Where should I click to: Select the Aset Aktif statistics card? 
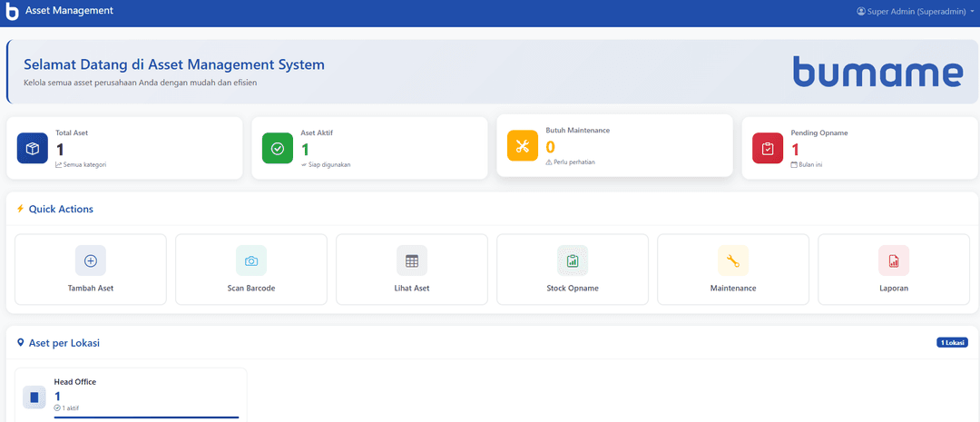pyautogui.click(x=369, y=148)
